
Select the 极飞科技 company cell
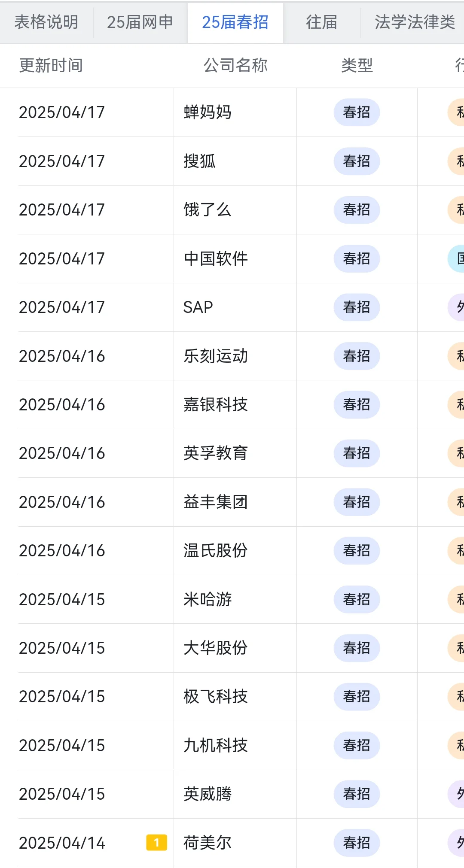click(x=235, y=697)
